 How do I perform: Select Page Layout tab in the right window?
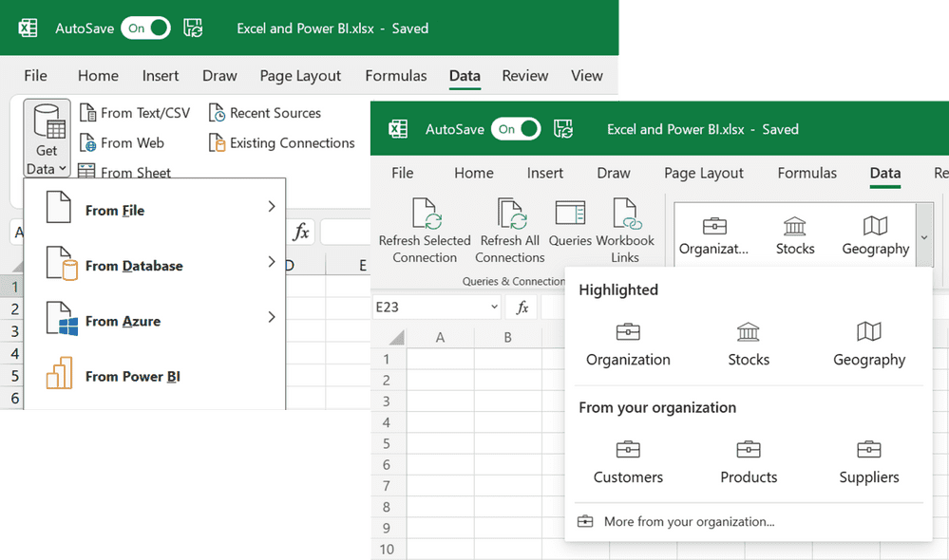coord(704,173)
